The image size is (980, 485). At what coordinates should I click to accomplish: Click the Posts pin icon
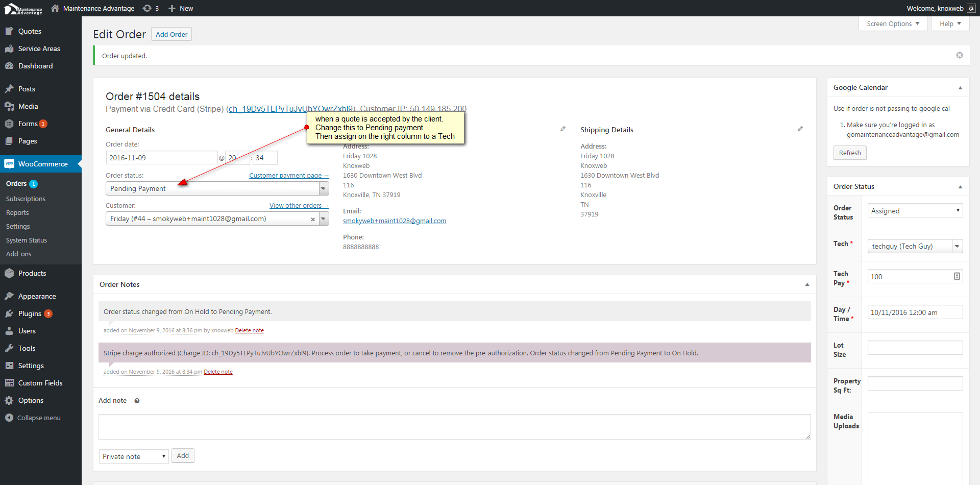tap(9, 89)
